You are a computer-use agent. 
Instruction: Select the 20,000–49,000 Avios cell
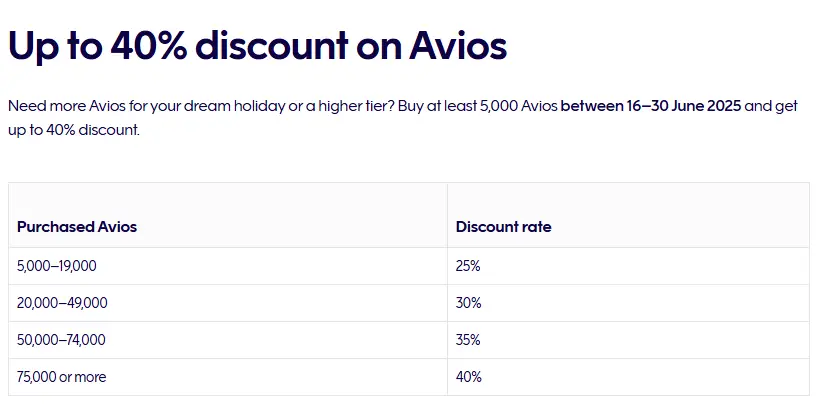click(x=228, y=303)
